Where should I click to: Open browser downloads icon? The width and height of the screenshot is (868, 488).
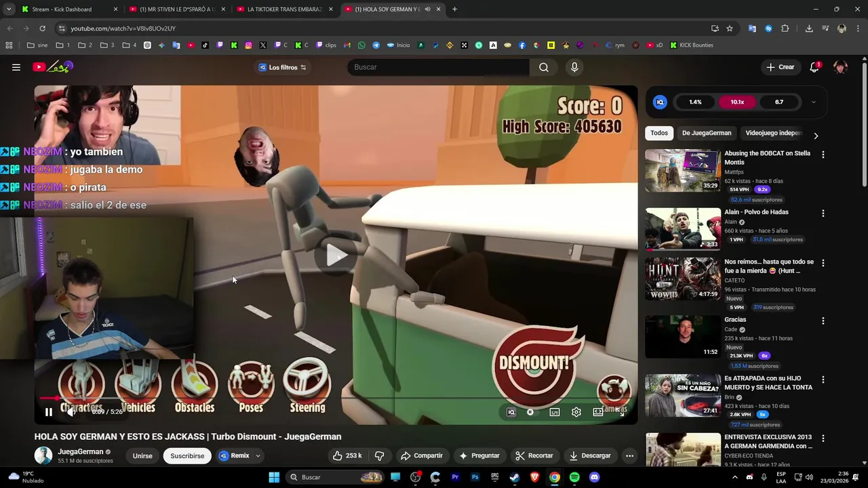pos(809,28)
